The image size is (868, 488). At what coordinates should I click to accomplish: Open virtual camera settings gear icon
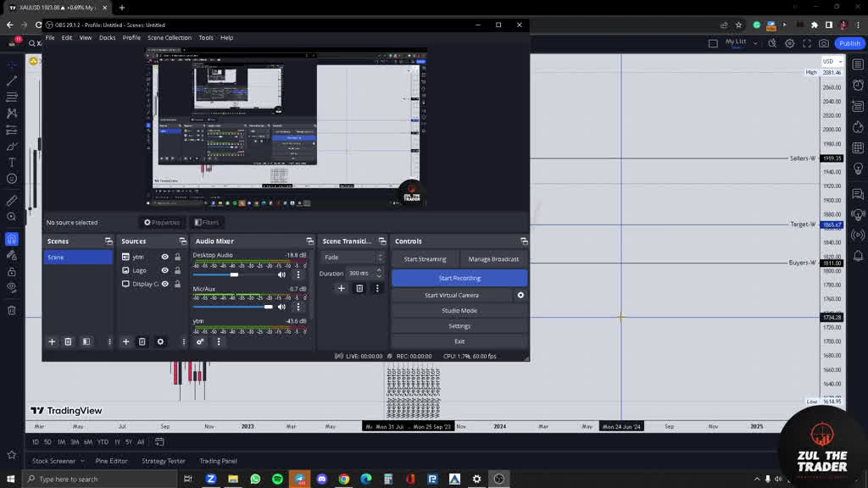click(x=520, y=295)
